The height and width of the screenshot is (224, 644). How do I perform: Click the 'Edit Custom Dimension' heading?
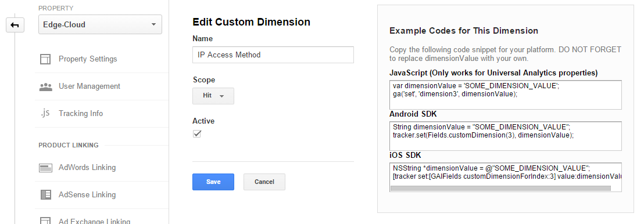(251, 21)
